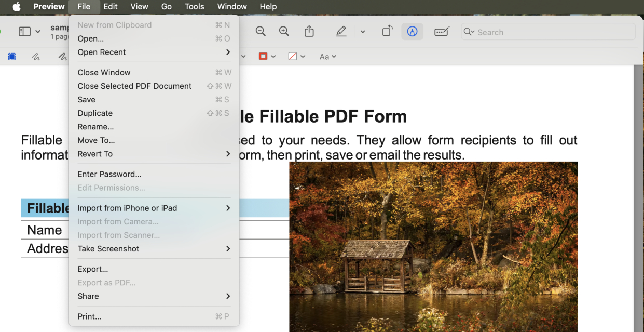Click the Rotate page icon
The height and width of the screenshot is (332, 644).
pos(387,32)
